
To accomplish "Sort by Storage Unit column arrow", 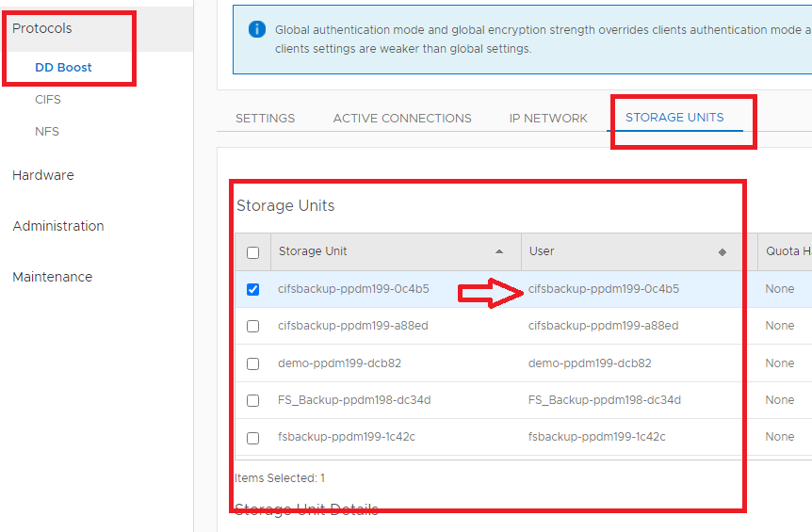I will click(499, 252).
